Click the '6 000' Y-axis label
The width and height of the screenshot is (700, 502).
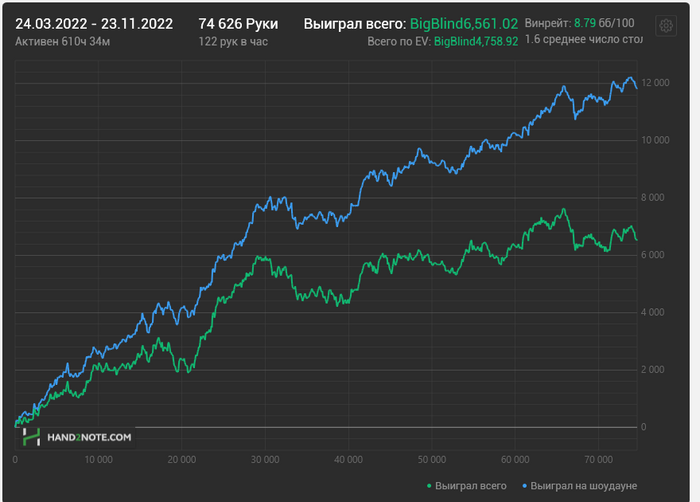click(x=653, y=255)
